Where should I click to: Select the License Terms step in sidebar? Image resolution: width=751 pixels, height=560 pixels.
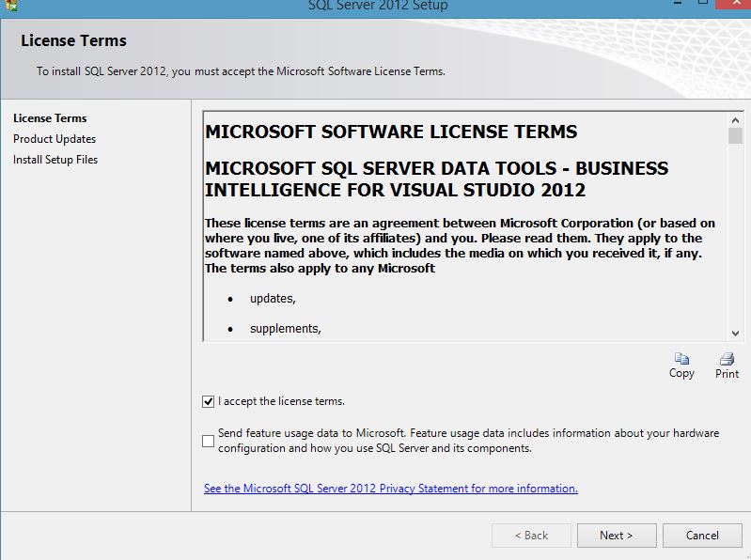50,118
